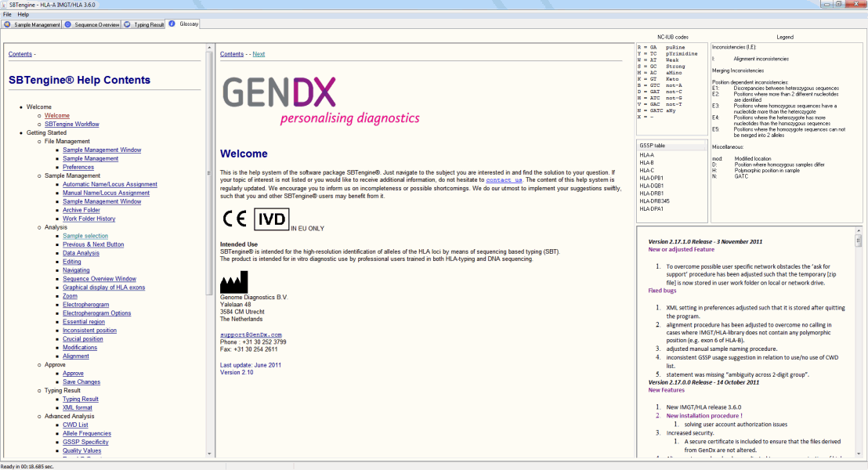This screenshot has width=868, height=470.
Task: Open the Zoom help link
Action: point(70,296)
